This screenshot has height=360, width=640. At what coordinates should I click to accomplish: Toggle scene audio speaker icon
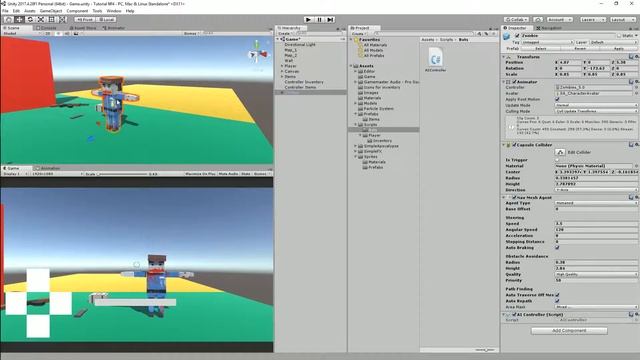pos(67,33)
